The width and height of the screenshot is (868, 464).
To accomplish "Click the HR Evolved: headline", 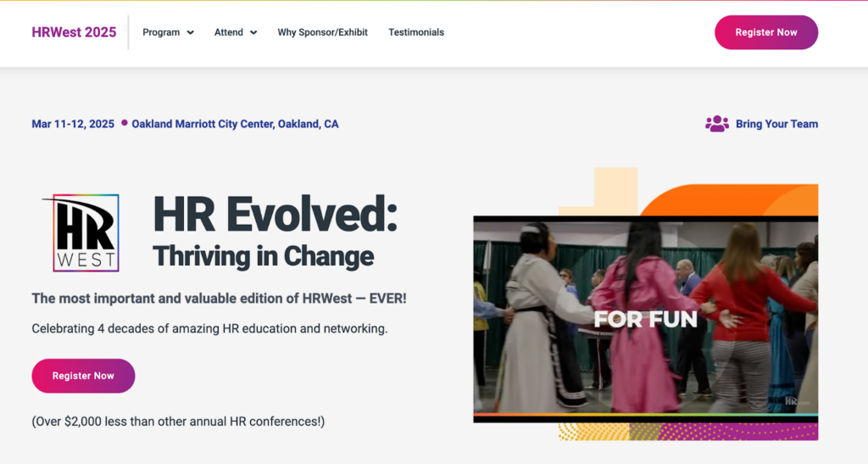I will point(275,215).
